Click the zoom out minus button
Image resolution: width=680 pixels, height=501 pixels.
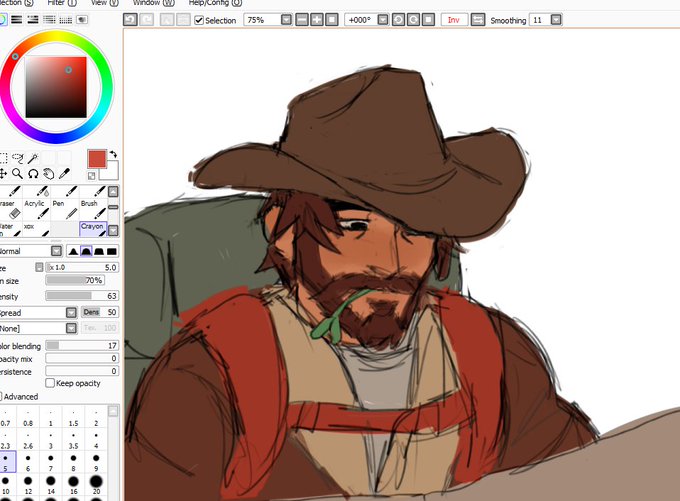302,20
